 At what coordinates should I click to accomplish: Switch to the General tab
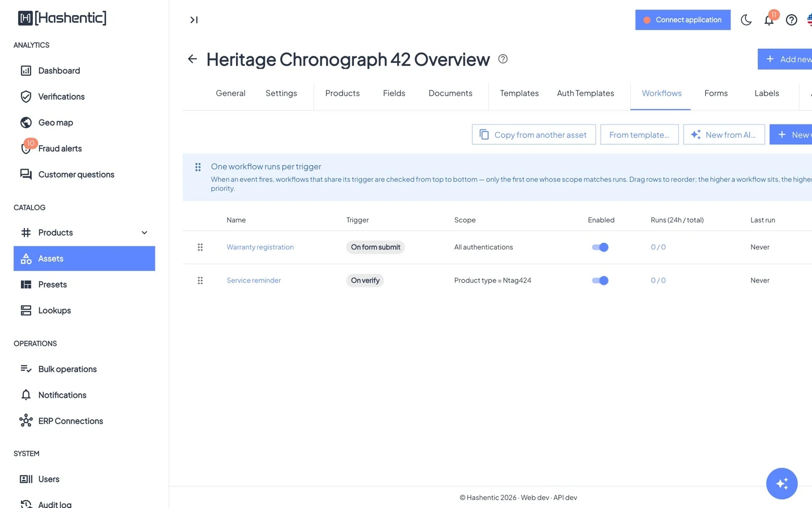pyautogui.click(x=230, y=93)
